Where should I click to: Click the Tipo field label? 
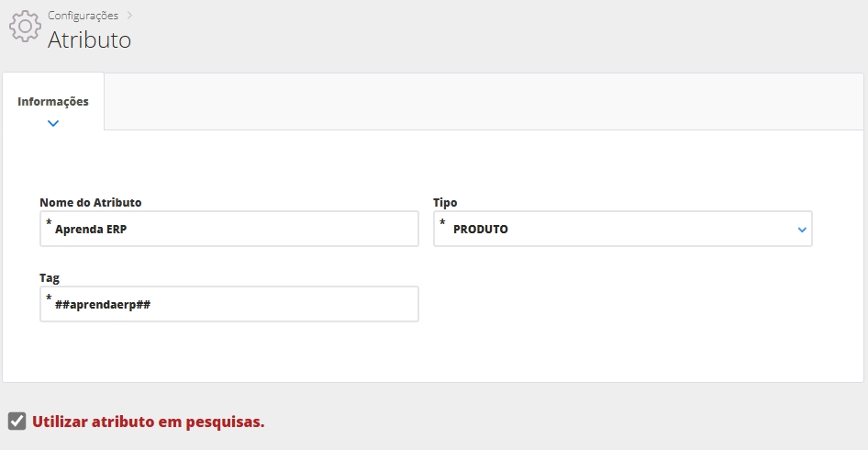445,202
